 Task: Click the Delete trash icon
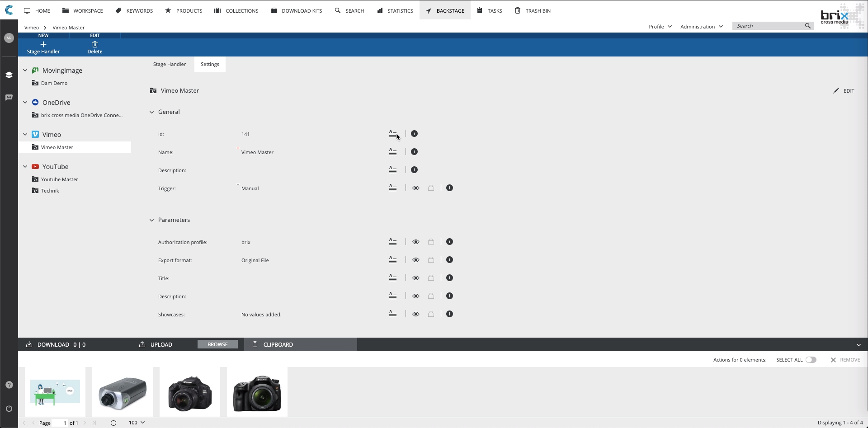tap(95, 44)
